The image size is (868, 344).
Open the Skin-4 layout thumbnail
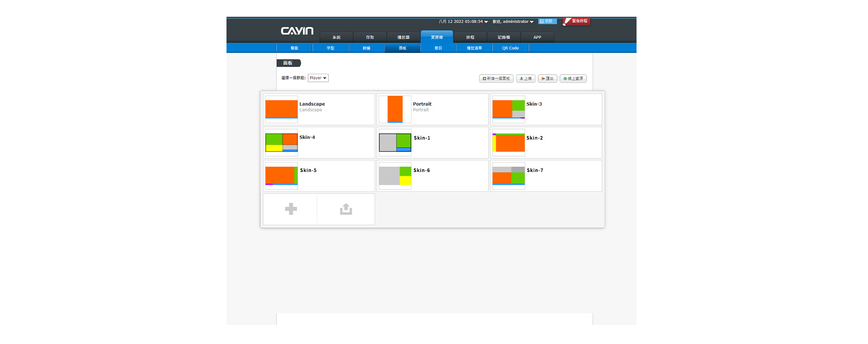pos(281,142)
